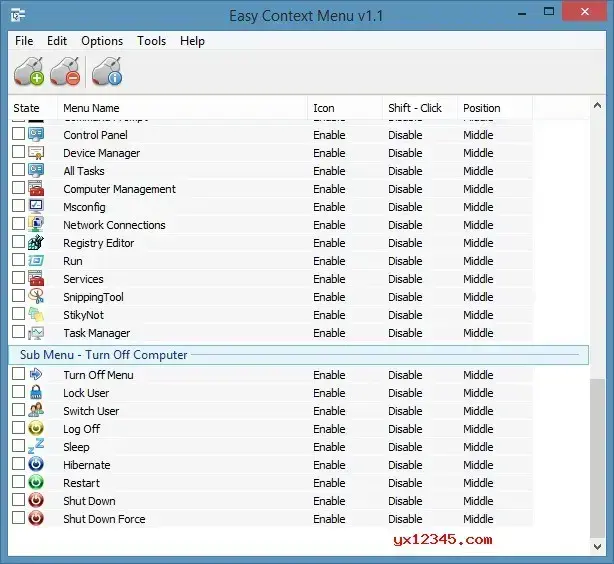Enable the Sleep checkbox
This screenshot has height=564, width=614.
click(18, 446)
